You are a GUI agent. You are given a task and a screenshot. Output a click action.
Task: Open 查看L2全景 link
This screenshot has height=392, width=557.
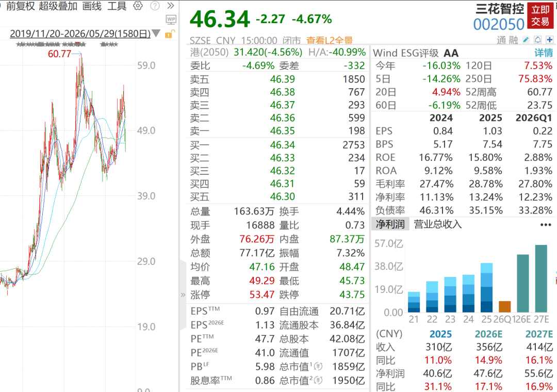pos(329,41)
